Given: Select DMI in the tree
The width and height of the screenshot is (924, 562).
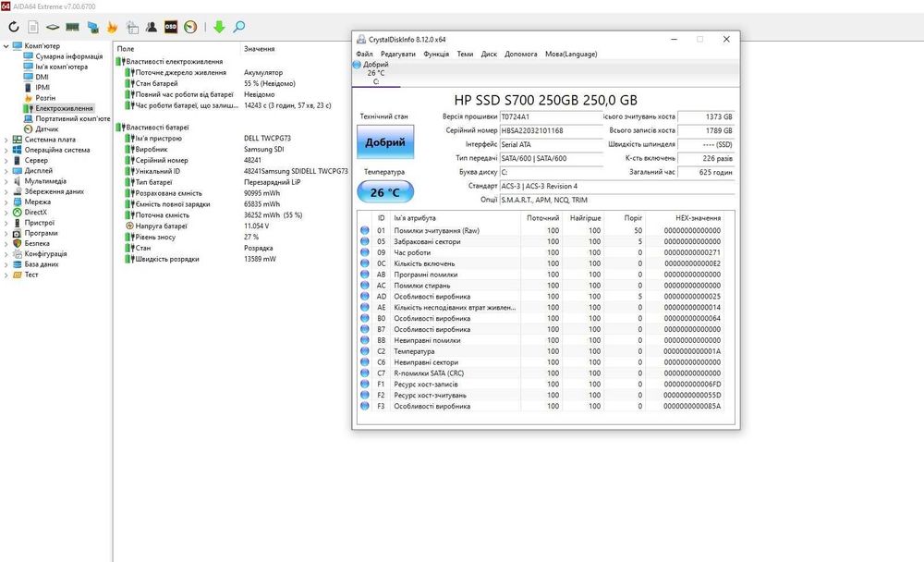Looking at the screenshot, I should [x=42, y=78].
